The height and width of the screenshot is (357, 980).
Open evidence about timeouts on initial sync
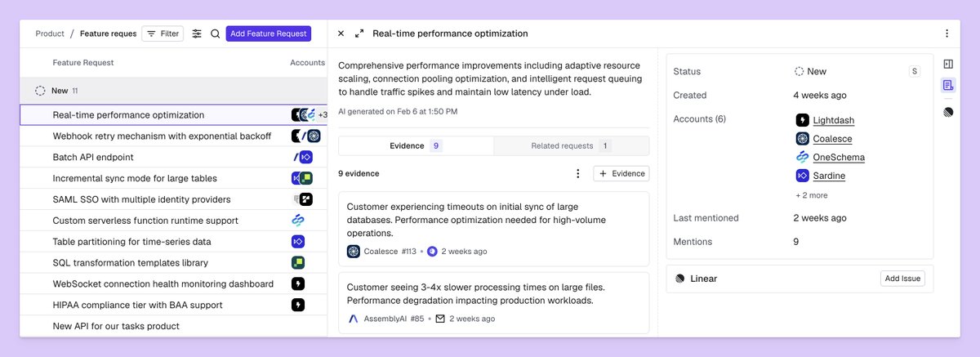pyautogui.click(x=494, y=229)
